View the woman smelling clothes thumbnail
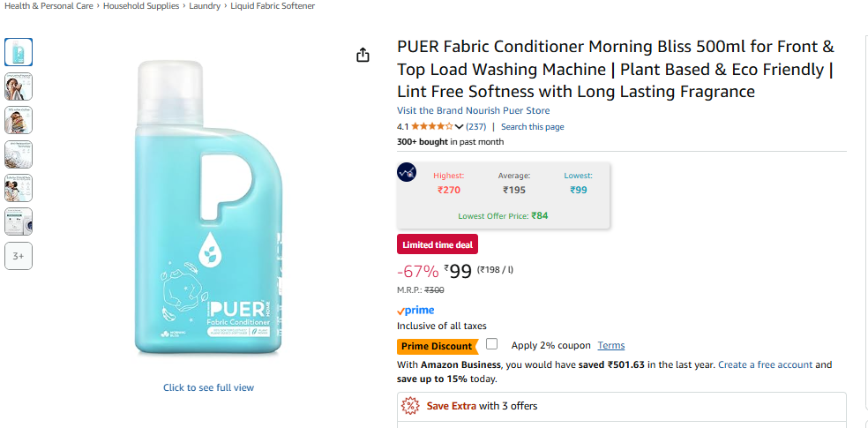The height and width of the screenshot is (428, 868). (19, 86)
